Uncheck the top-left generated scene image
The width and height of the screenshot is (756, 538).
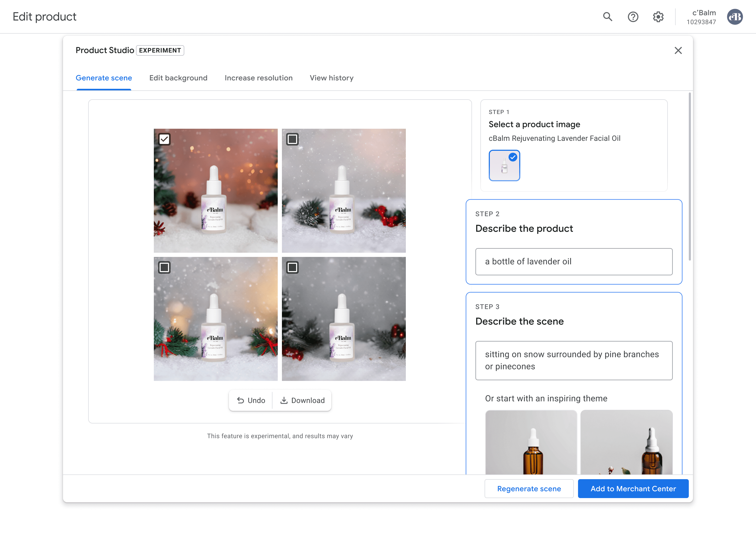[165, 139]
